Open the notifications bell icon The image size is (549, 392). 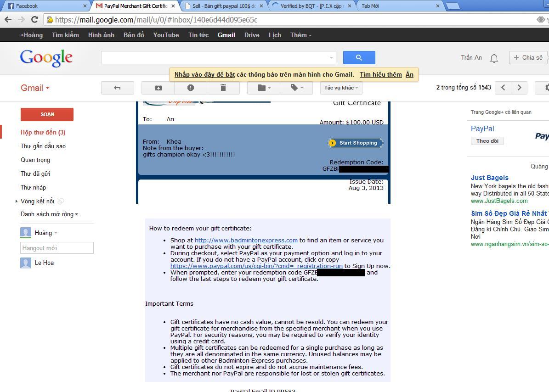pos(494,58)
